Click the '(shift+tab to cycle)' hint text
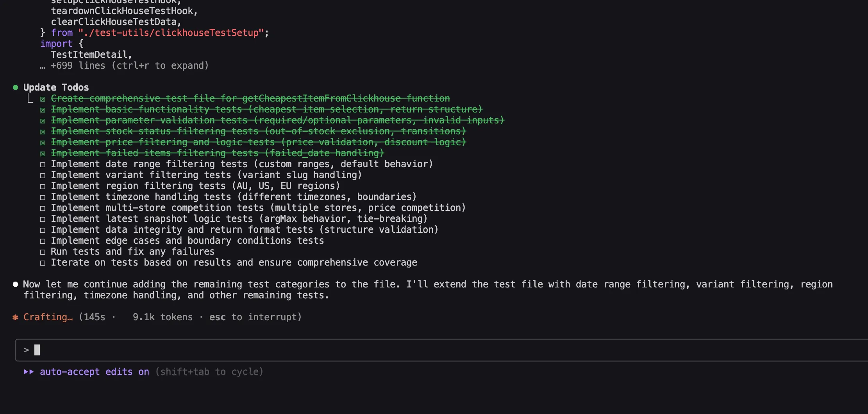Screen dimensions: 868x414 [209, 372]
